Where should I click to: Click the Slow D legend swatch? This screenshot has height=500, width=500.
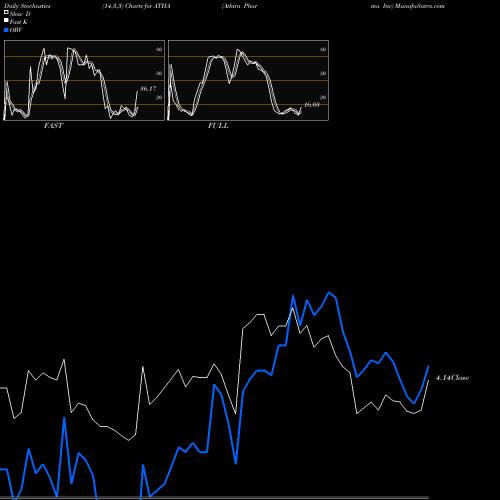[6, 13]
